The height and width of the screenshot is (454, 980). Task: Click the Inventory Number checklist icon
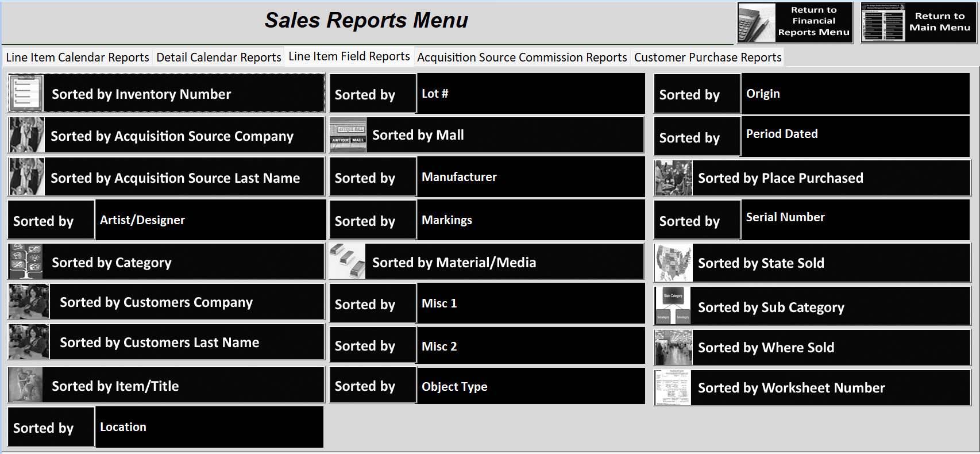[26, 93]
